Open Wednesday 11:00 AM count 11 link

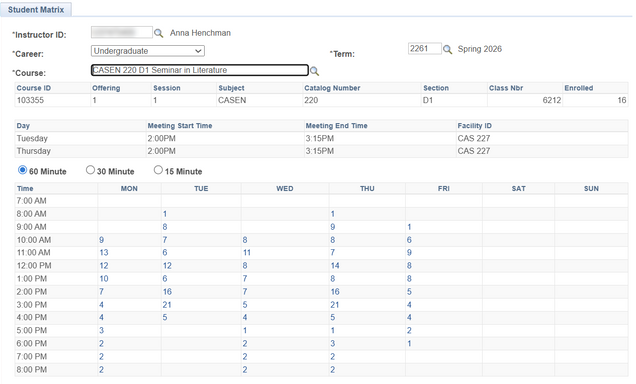(x=247, y=253)
